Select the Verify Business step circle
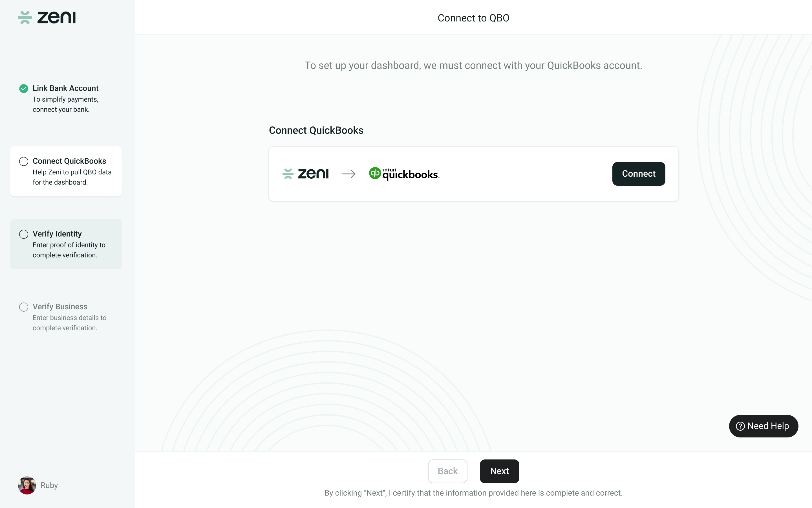 23,307
